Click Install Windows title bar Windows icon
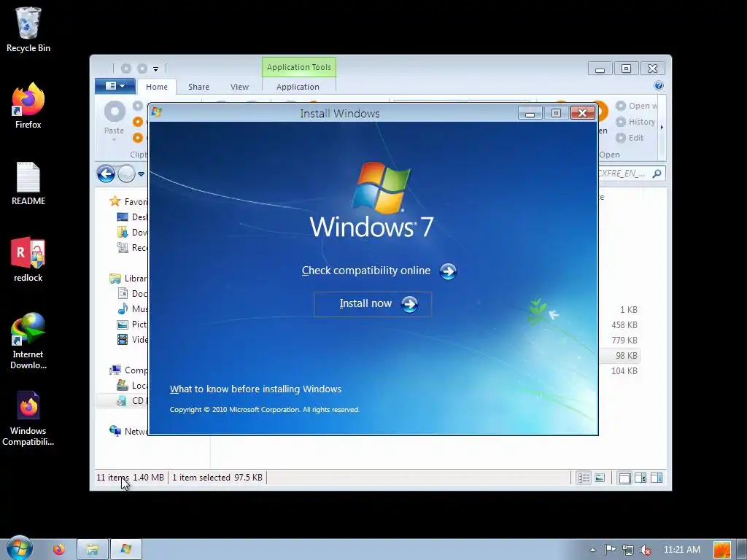This screenshot has height=560, width=747. point(157,112)
